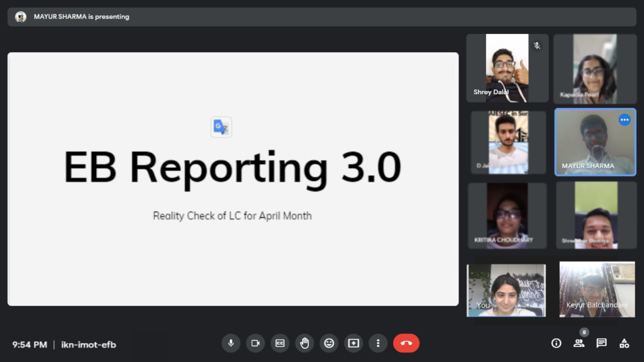
Task: Mute the microphone in the call toolbar
Action: click(231, 343)
